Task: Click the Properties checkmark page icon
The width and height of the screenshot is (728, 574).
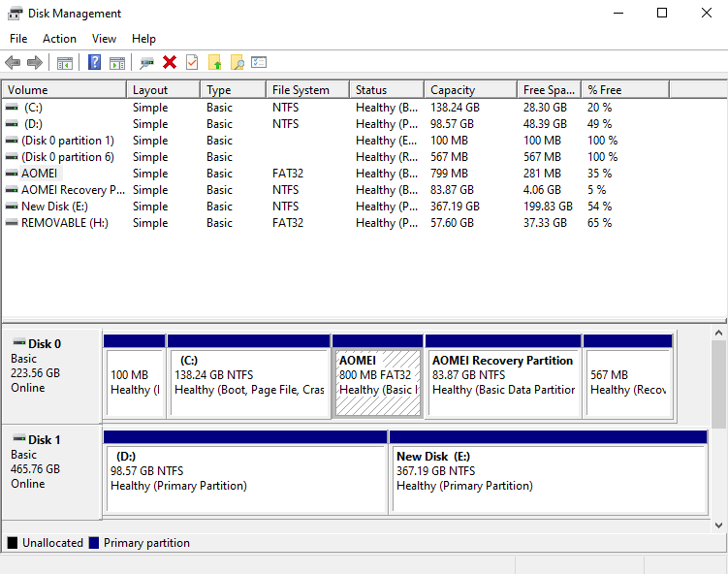Action: pyautogui.click(x=192, y=63)
